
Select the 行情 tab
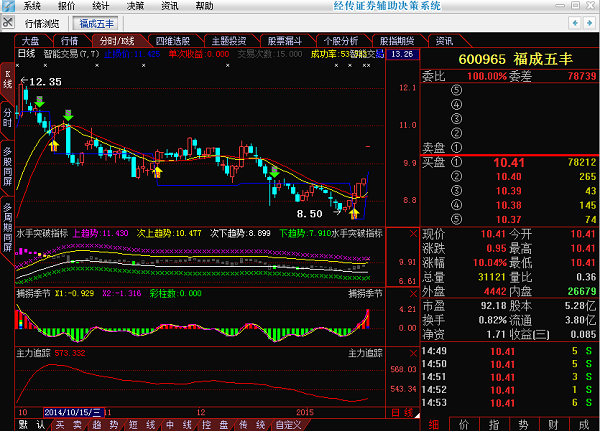pos(69,41)
